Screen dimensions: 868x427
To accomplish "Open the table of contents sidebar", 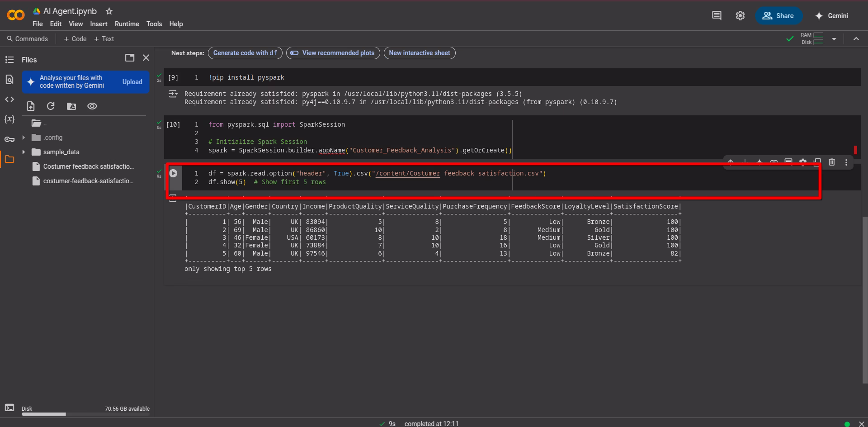I will coord(9,60).
